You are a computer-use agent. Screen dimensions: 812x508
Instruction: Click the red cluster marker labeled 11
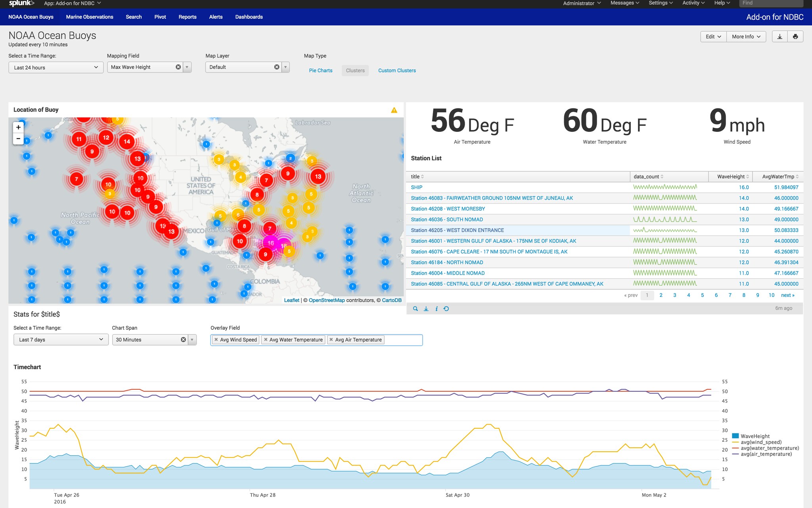tap(79, 139)
